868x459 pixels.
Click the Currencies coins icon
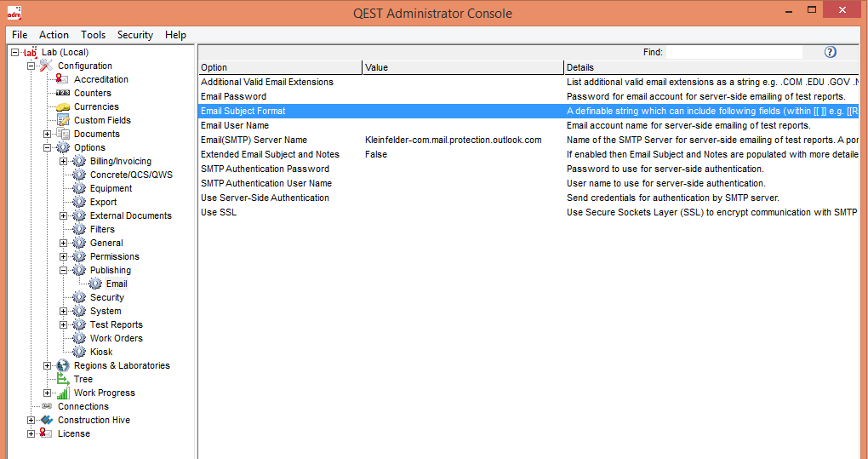coord(63,106)
